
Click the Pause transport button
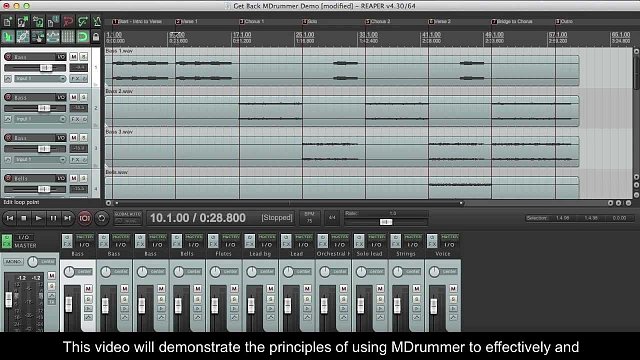pos(53,218)
